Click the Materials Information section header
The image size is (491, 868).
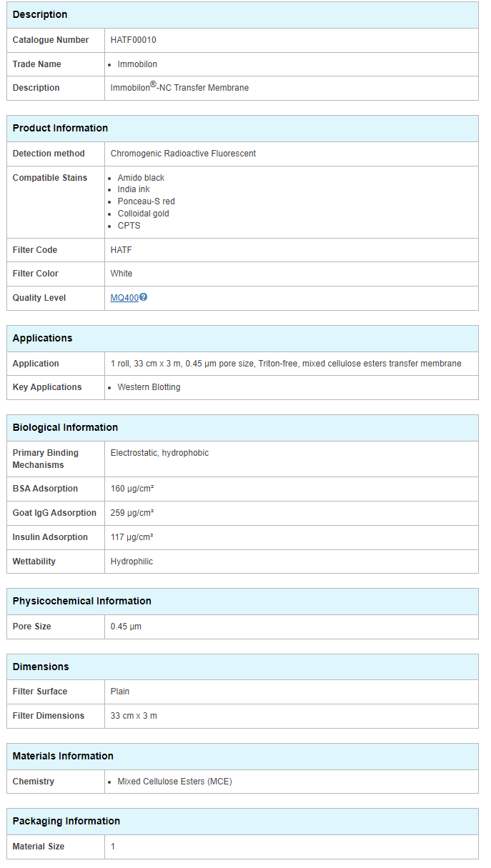(x=63, y=757)
